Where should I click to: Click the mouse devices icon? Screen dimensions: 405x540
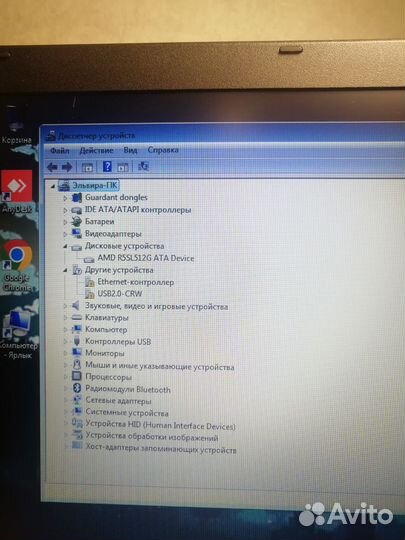click(x=77, y=365)
